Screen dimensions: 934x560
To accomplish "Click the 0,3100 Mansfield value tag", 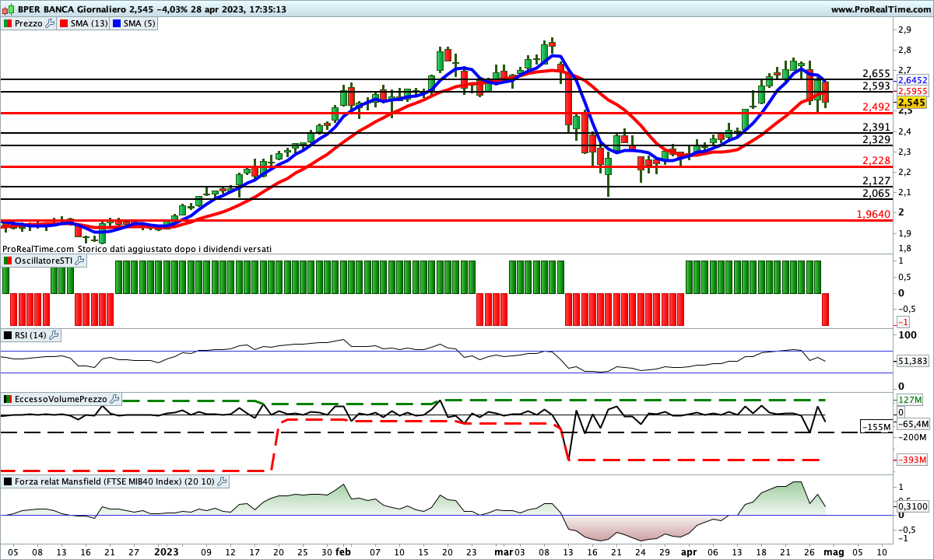I will [913, 506].
